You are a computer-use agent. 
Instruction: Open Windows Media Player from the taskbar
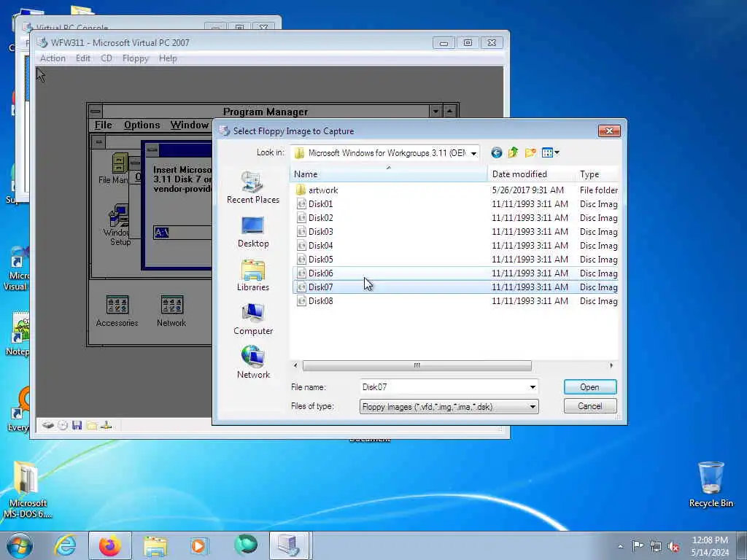tap(199, 545)
